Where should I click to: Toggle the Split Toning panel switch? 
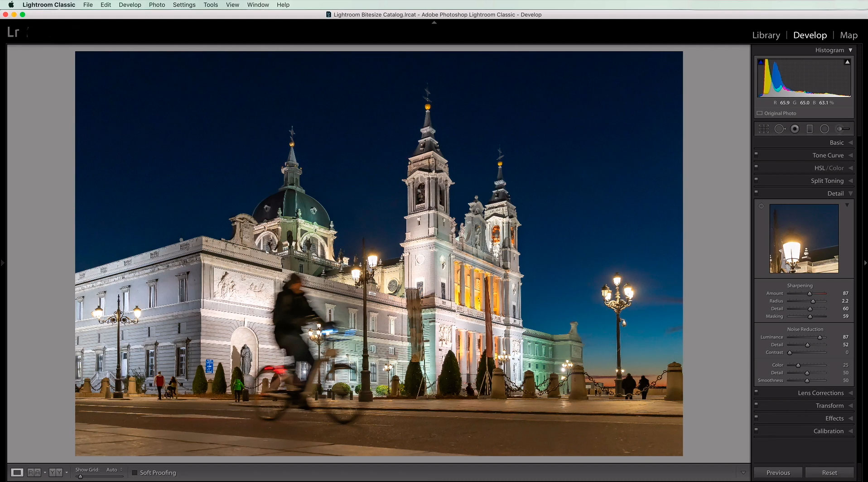tap(756, 179)
